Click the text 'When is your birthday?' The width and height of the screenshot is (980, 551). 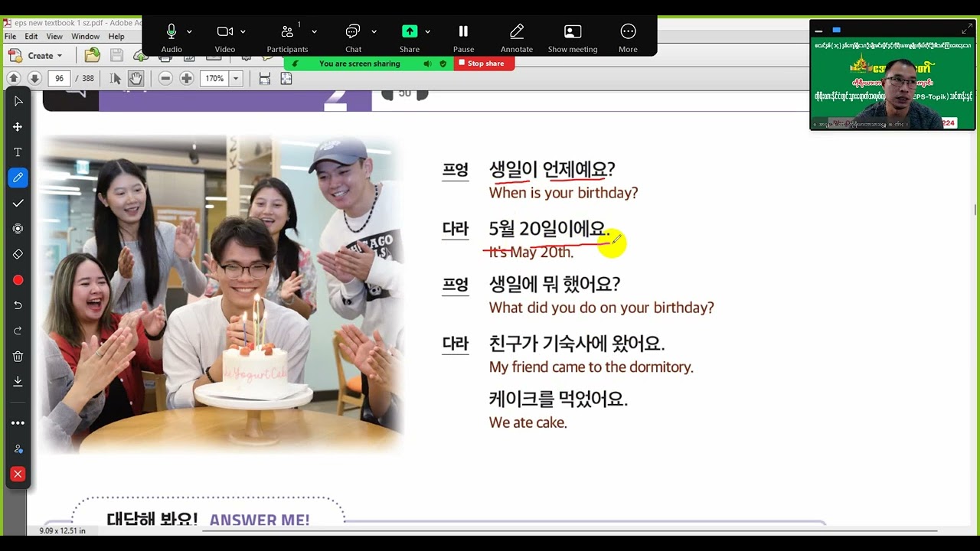(x=563, y=193)
